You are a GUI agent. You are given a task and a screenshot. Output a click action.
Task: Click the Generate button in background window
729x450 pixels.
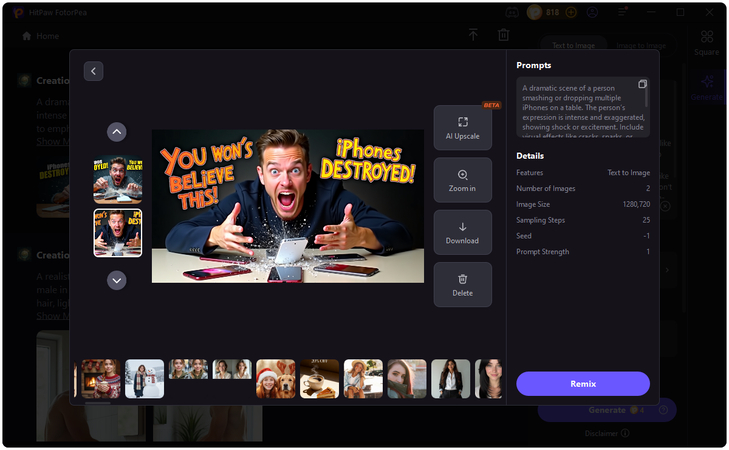[x=607, y=410]
